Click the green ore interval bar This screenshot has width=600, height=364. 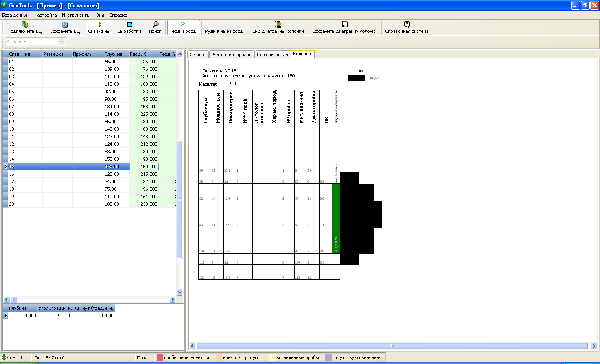click(x=336, y=218)
